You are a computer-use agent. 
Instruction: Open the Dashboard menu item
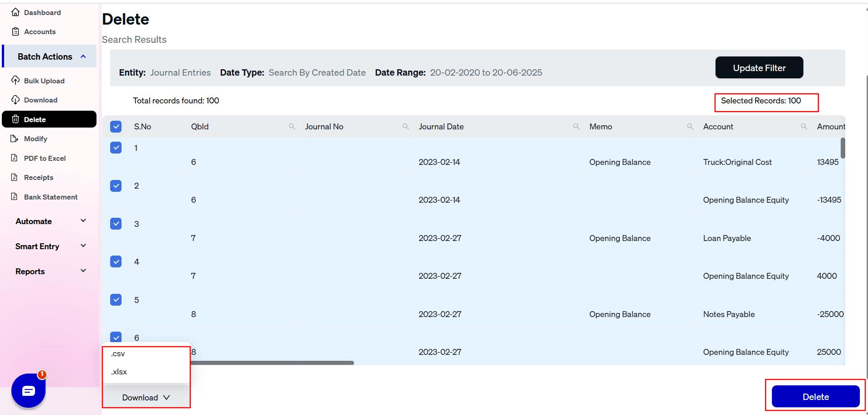(42, 12)
